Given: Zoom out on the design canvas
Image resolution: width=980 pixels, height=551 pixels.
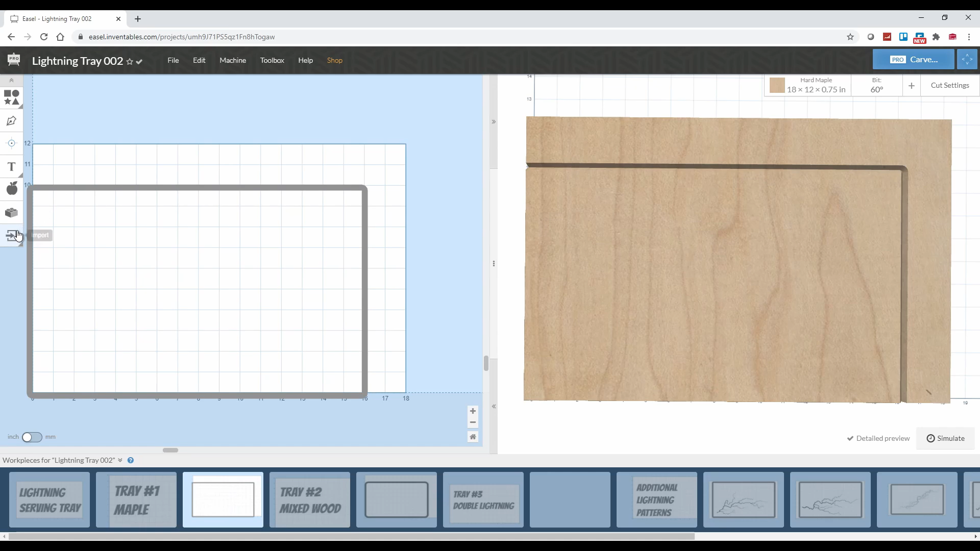Looking at the screenshot, I should coord(473,422).
